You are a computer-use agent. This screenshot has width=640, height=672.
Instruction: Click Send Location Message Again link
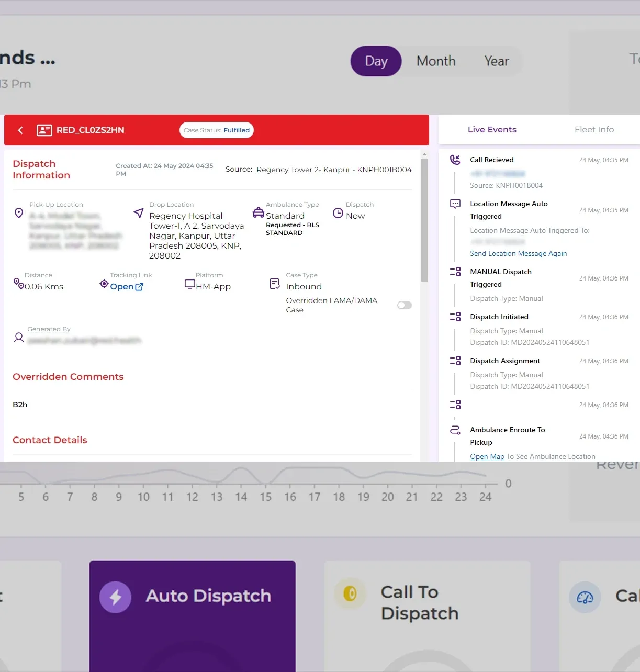(518, 254)
